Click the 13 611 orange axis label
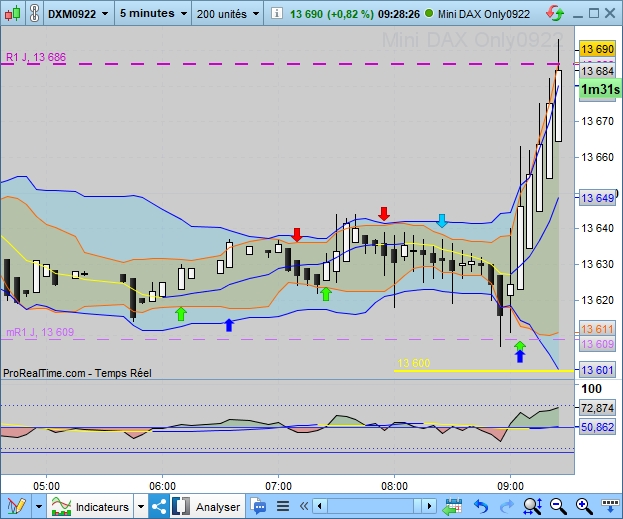 (x=597, y=329)
